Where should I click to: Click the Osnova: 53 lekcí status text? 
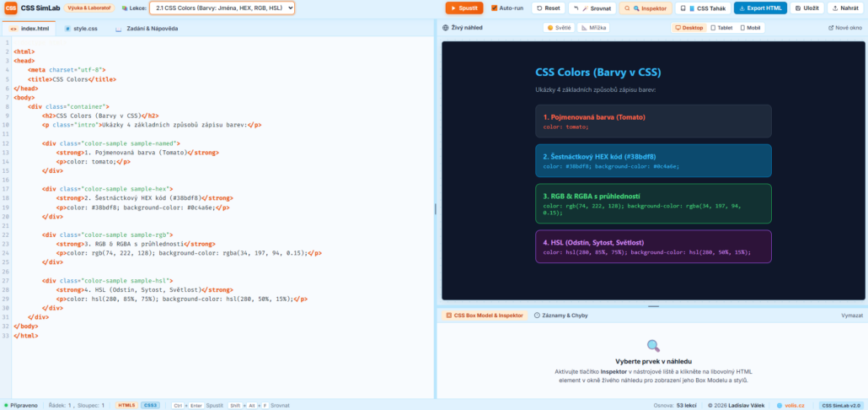[677, 406]
